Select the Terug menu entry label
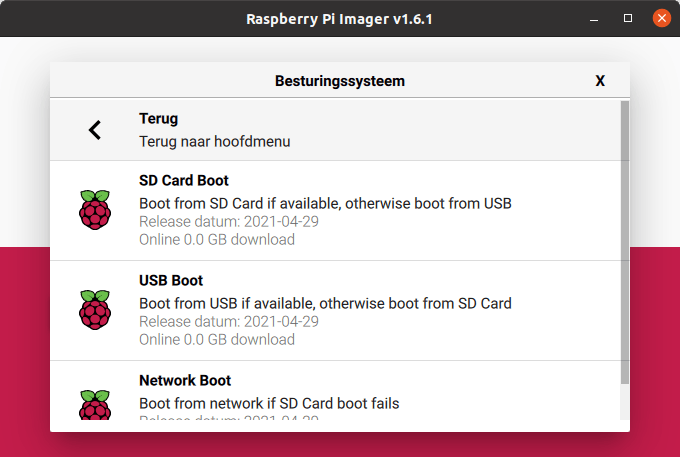Viewport: 680px width, 457px height. (x=158, y=119)
